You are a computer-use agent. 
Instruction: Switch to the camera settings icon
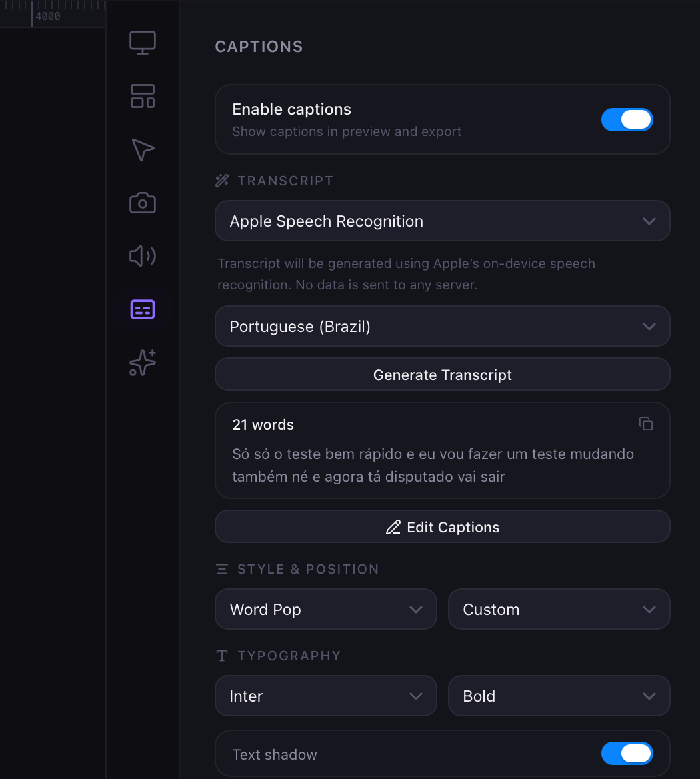pyautogui.click(x=142, y=203)
